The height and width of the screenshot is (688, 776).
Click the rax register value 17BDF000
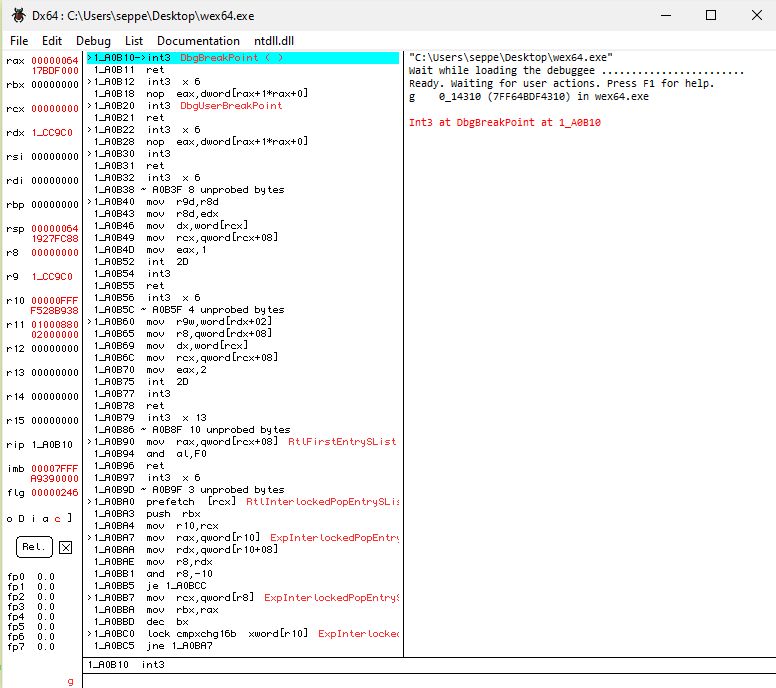click(55, 71)
